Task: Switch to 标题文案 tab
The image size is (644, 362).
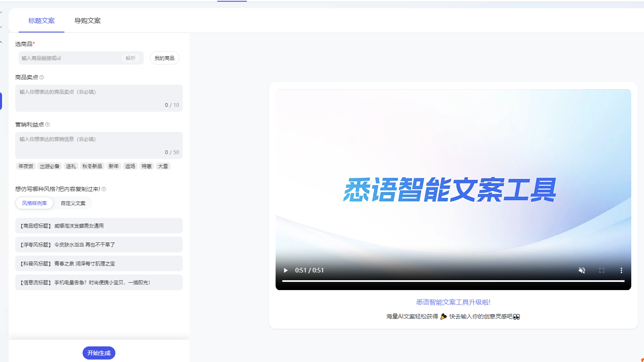Action: 41,21
